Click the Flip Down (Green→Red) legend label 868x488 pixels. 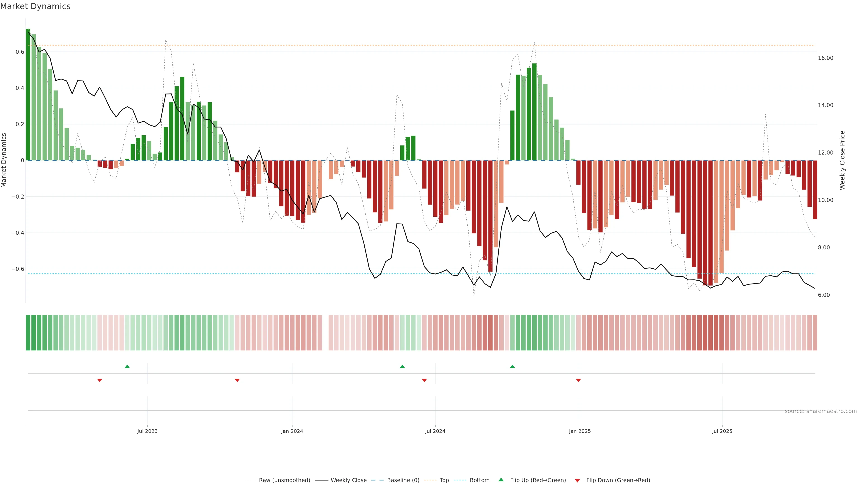618,480
